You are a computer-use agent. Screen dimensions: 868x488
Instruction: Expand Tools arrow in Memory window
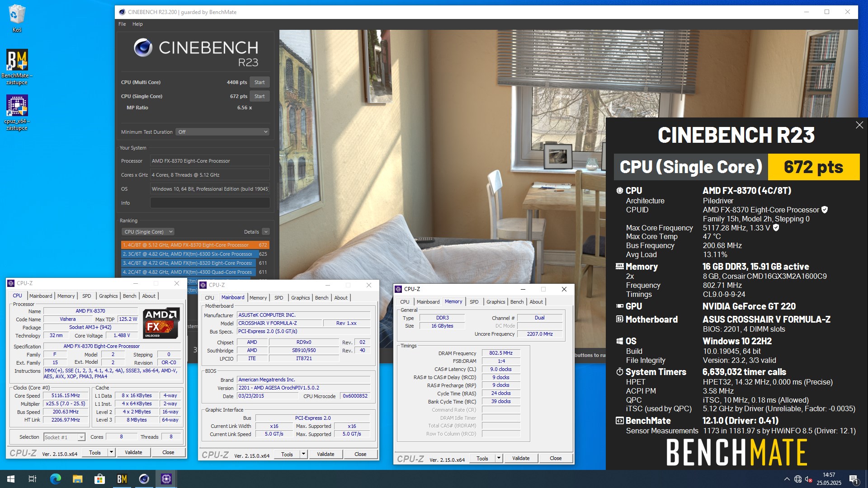point(499,458)
